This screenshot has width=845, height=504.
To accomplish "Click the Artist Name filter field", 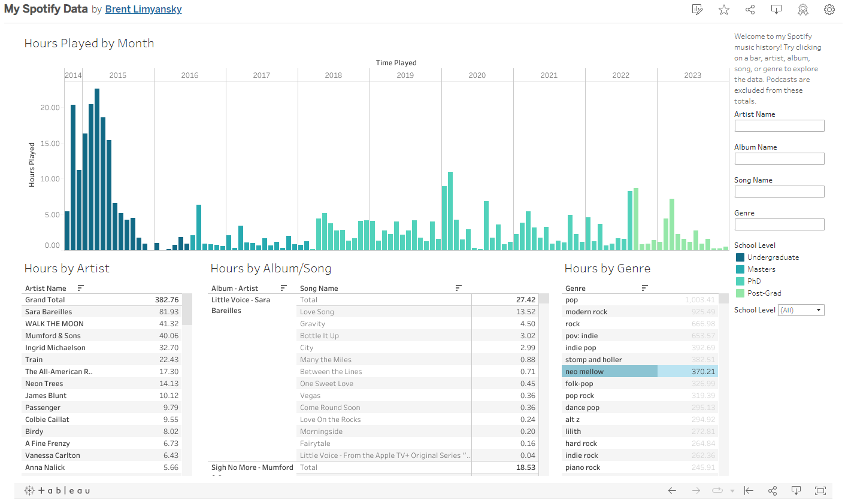I will [x=779, y=126].
